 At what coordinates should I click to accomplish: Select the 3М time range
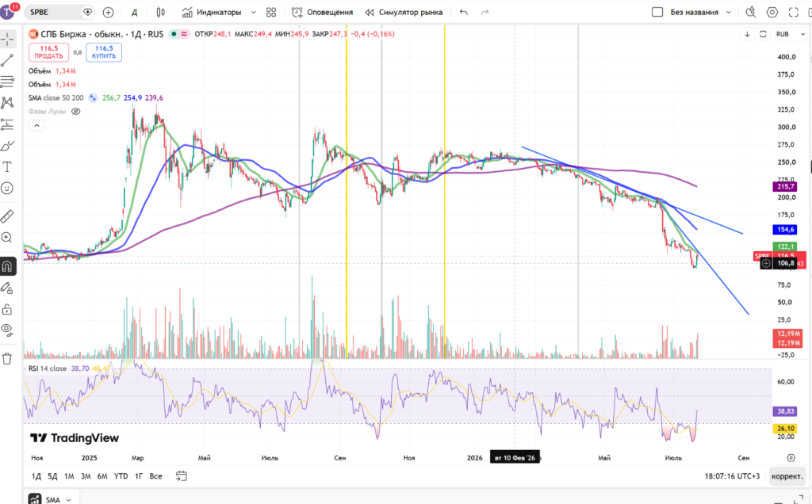[x=86, y=476]
